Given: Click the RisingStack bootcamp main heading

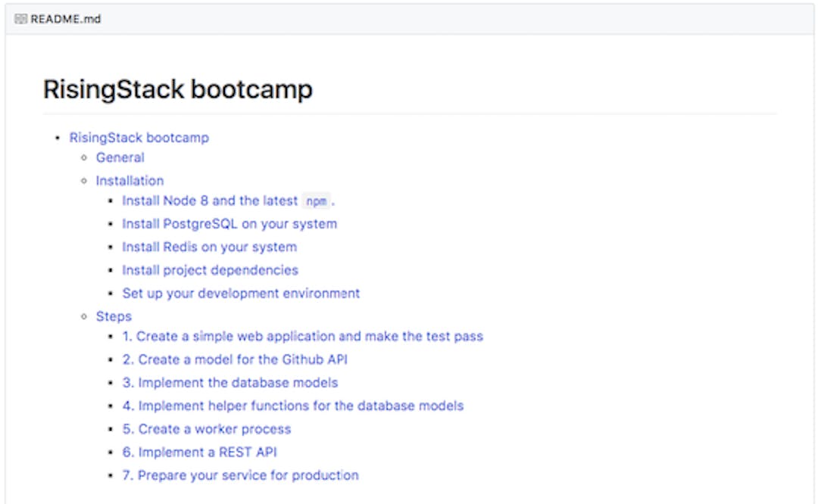Looking at the screenshot, I should click(177, 89).
